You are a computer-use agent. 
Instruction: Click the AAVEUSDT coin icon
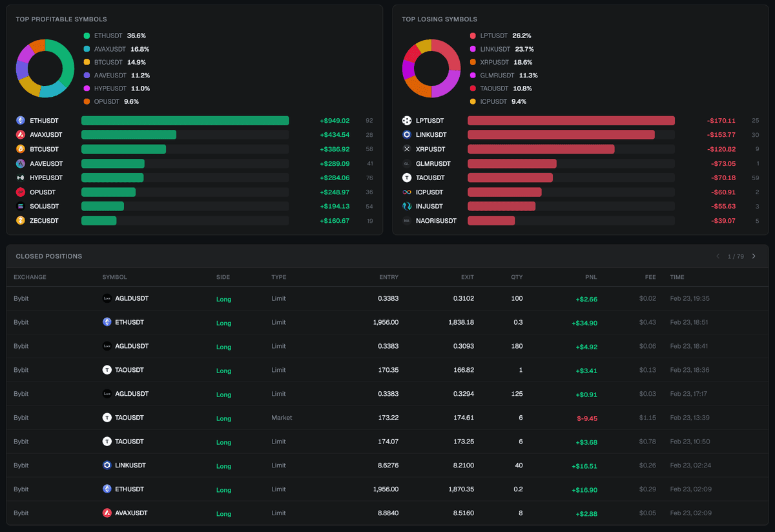21,163
